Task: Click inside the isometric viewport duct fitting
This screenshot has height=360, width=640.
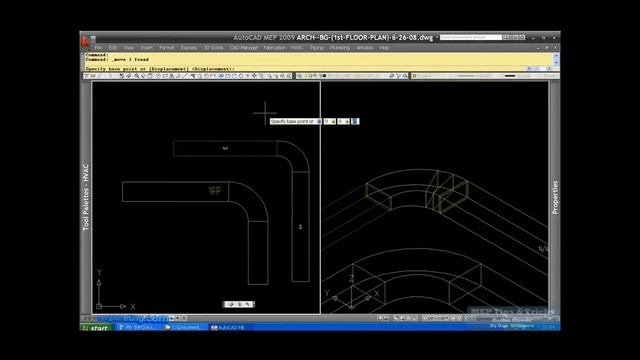Action: click(416, 192)
